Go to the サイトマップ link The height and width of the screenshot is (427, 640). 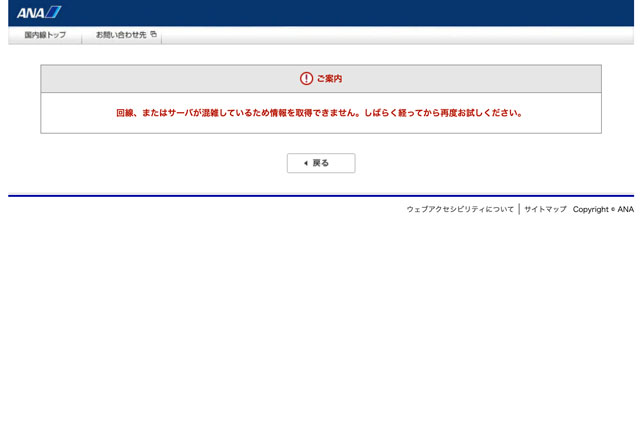[x=545, y=209]
